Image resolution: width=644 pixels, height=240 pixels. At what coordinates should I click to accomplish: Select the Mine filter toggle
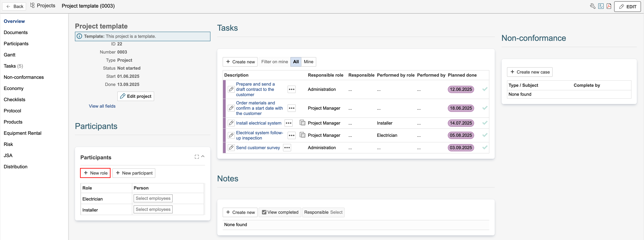point(308,62)
